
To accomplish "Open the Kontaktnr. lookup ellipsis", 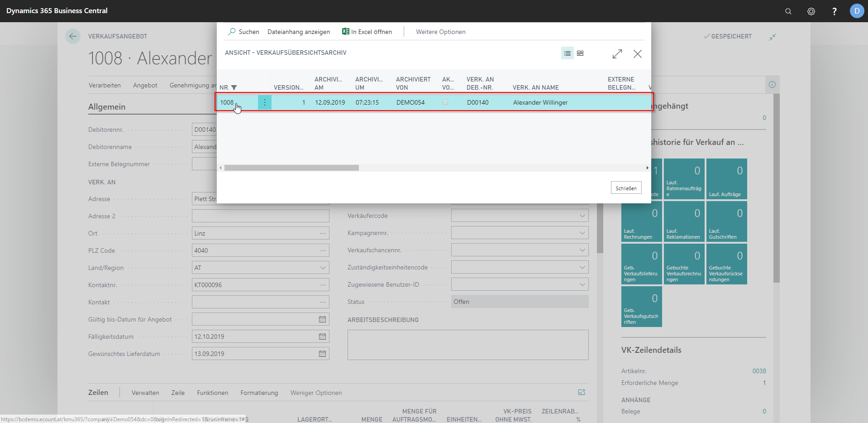I will tap(323, 285).
